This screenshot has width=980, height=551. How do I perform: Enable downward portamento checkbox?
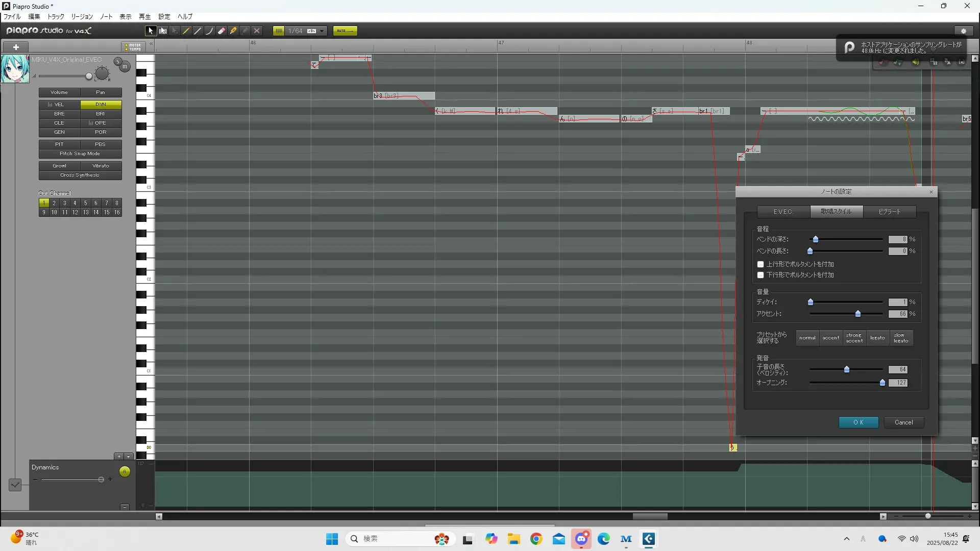point(761,275)
